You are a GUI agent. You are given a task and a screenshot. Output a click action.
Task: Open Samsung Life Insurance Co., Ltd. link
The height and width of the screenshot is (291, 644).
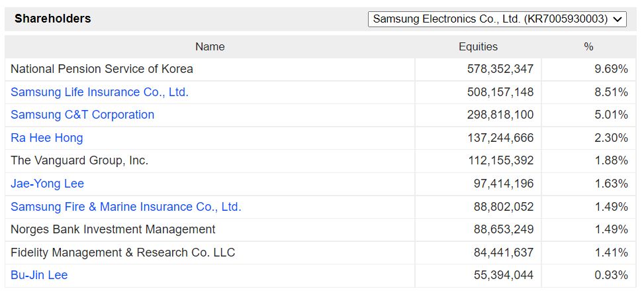coord(99,92)
